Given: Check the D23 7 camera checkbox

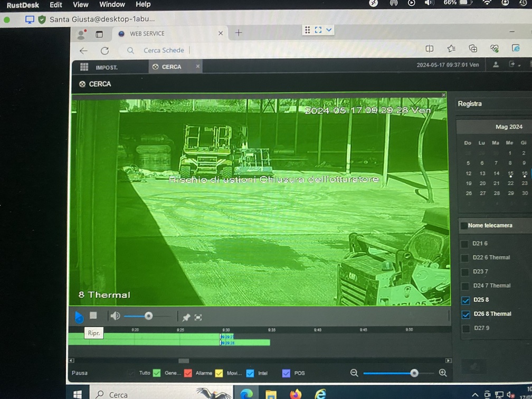Looking at the screenshot, I should [465, 272].
